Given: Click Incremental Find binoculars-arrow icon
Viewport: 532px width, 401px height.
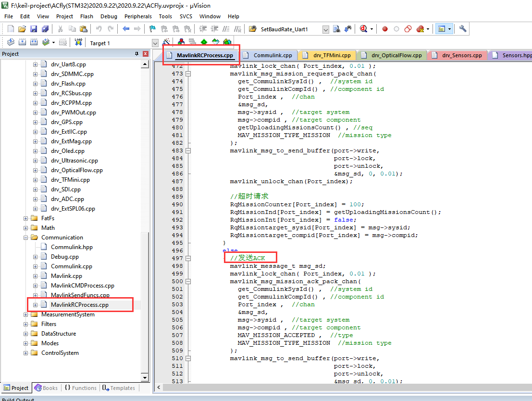Looking at the screenshot, I should [348, 29].
